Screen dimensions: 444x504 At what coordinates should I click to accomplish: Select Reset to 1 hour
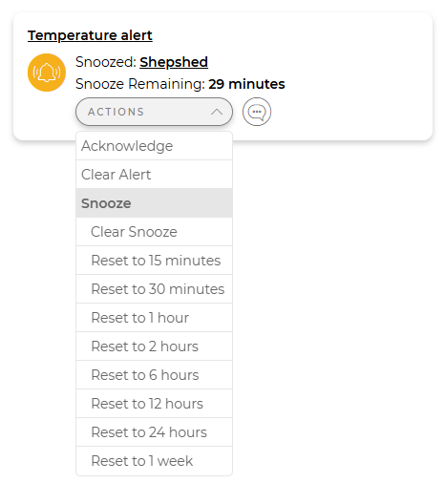154,318
